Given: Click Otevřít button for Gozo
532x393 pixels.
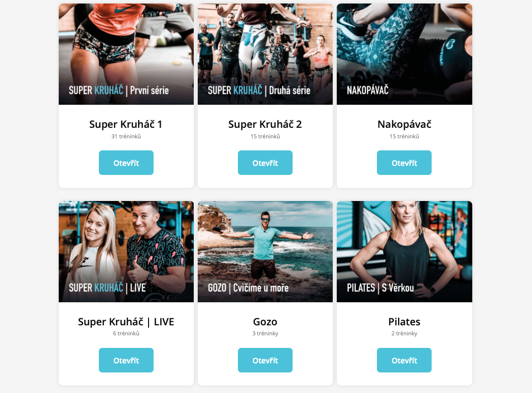Looking at the screenshot, I should pos(265,360).
